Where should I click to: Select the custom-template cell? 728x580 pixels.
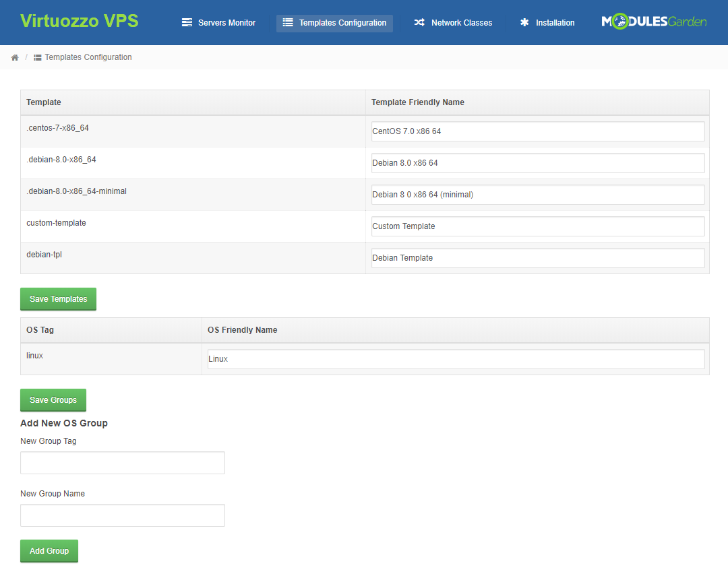pos(193,226)
